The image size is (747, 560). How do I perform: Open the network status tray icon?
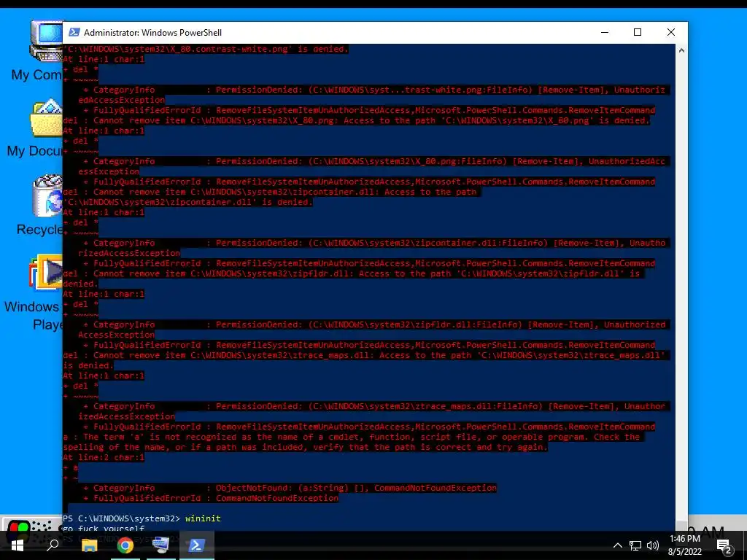point(635,545)
